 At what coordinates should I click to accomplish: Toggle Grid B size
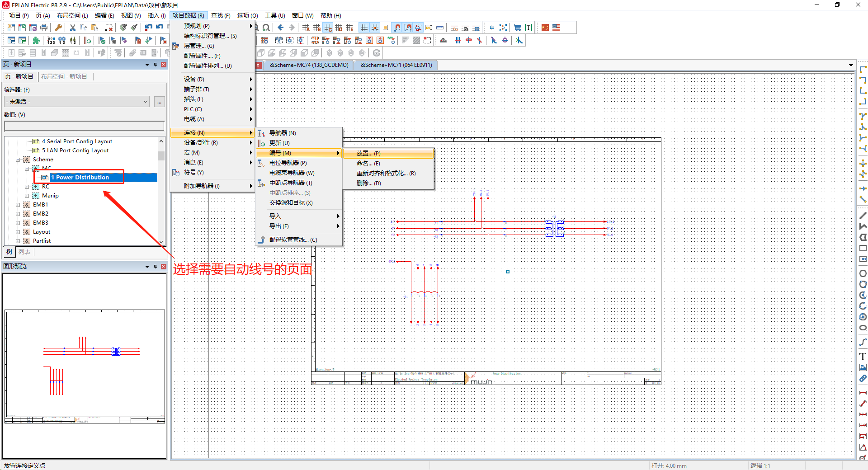[x=317, y=28]
